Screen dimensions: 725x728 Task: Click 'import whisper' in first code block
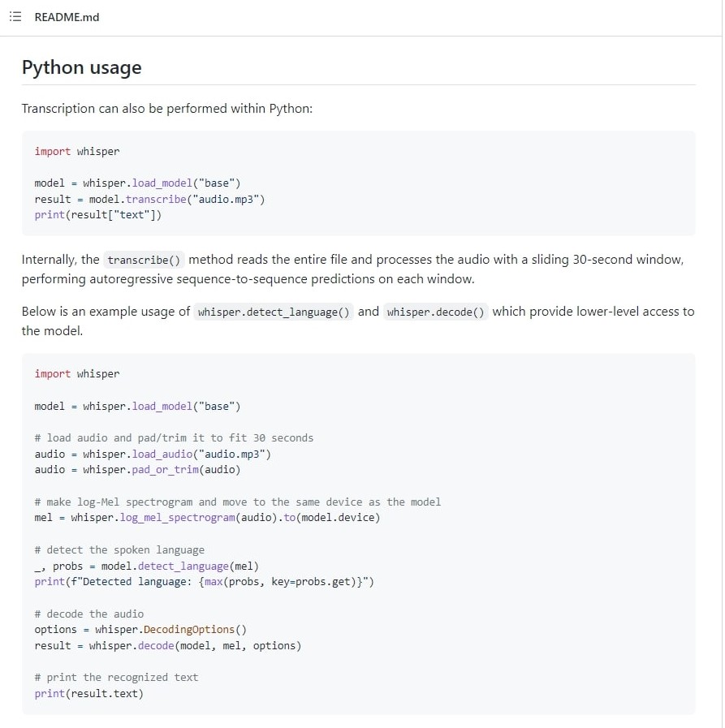[x=77, y=151]
